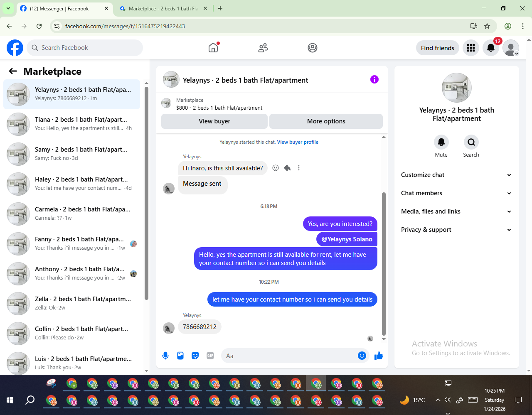Bookmark this page star icon
This screenshot has width=532, height=415.
[487, 26]
